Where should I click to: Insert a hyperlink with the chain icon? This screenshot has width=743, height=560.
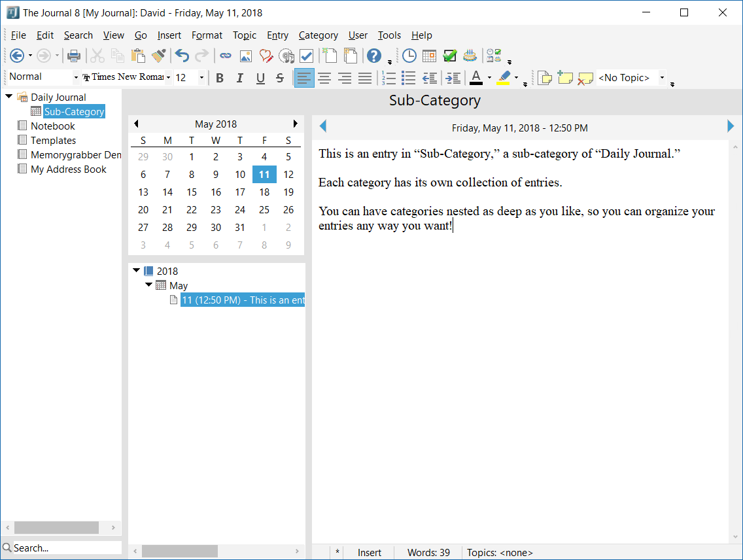coord(226,56)
